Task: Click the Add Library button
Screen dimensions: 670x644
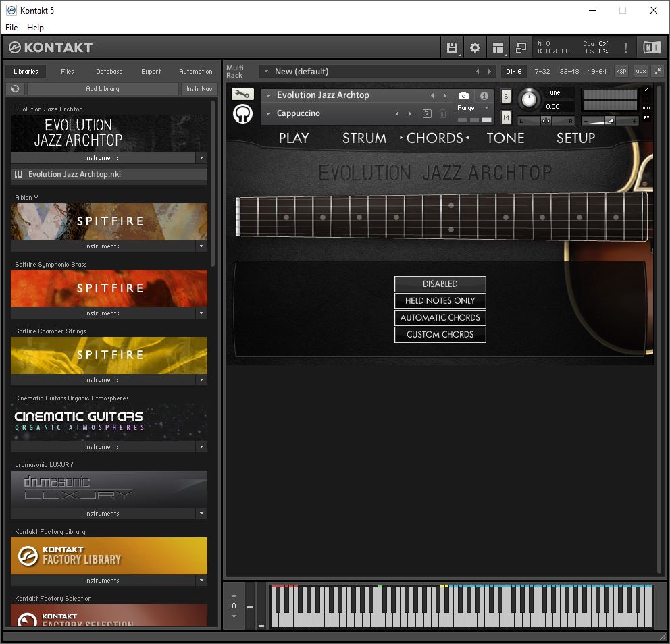Action: coord(103,89)
